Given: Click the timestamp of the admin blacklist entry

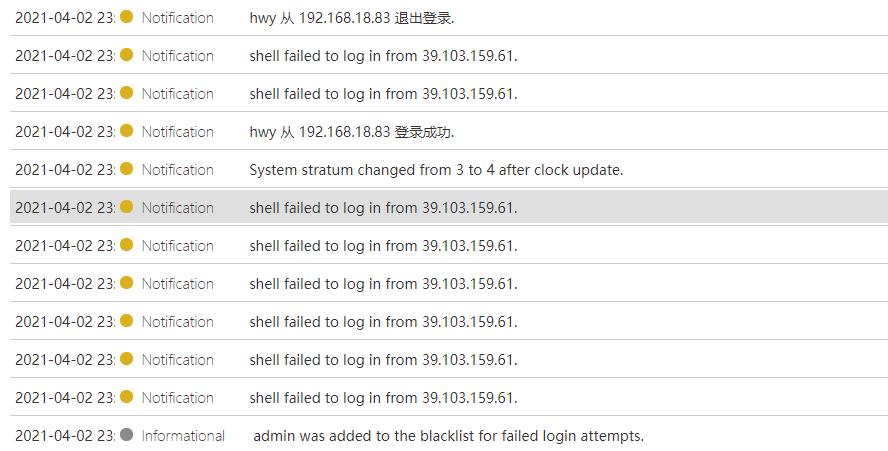Looking at the screenshot, I should 64,436.
